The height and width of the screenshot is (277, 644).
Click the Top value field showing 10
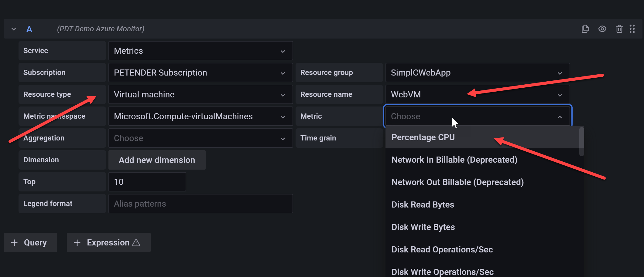tap(147, 182)
